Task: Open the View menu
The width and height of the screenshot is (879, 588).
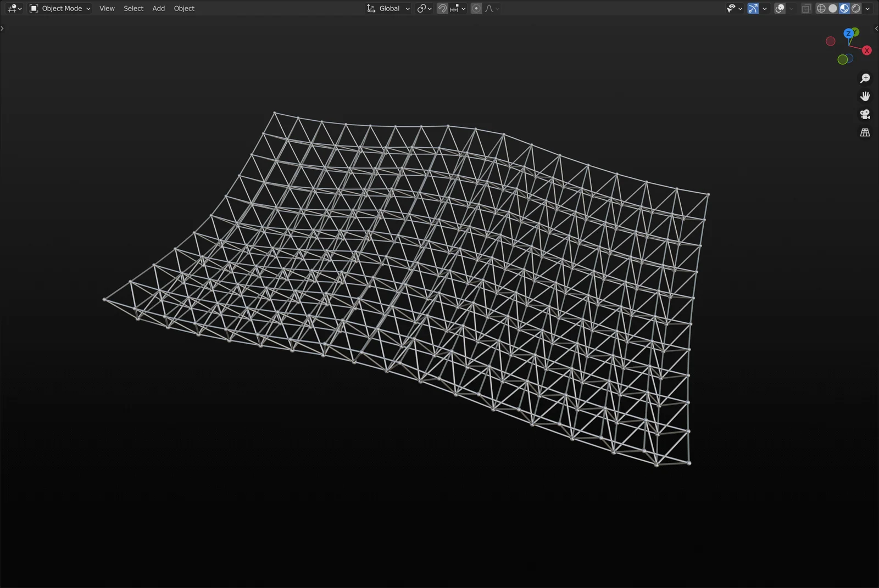Action: (x=107, y=8)
